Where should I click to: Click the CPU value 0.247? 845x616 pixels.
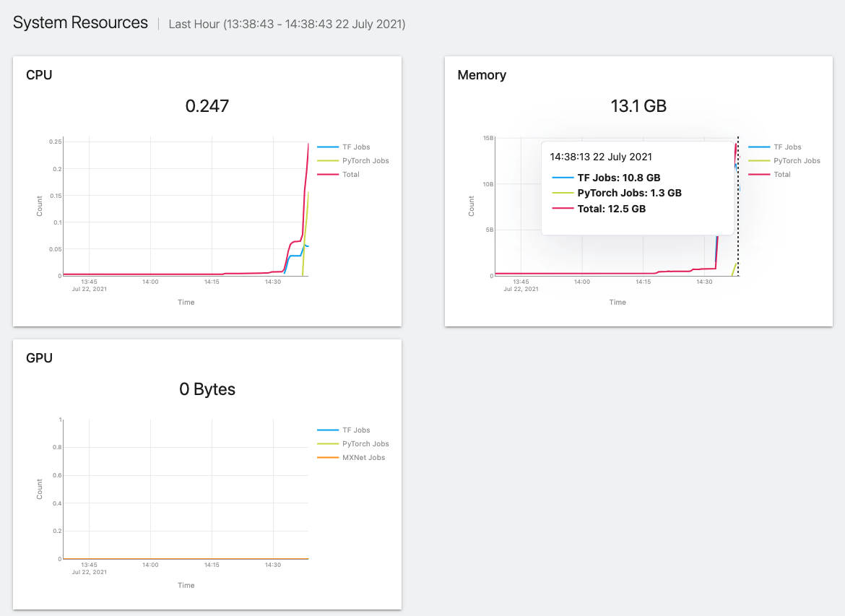tap(207, 106)
